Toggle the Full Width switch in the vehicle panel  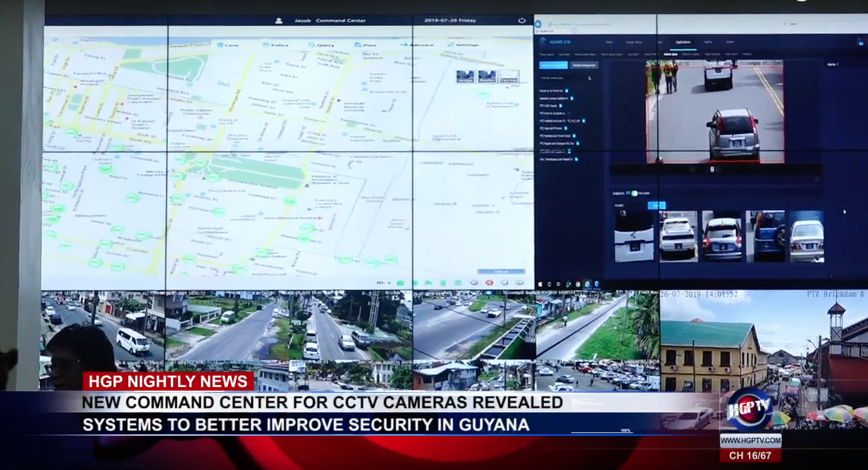coord(634,194)
